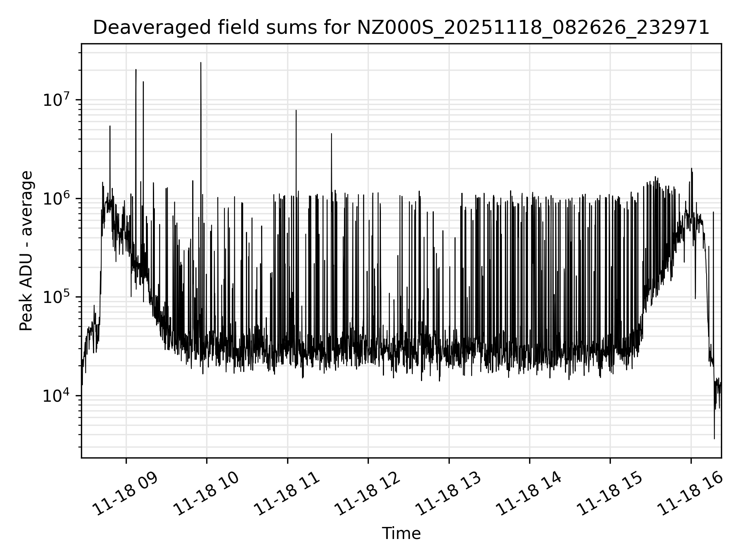Click the lowest data dip after 16:00
Viewport: 747px width, 560px height.
(714, 438)
